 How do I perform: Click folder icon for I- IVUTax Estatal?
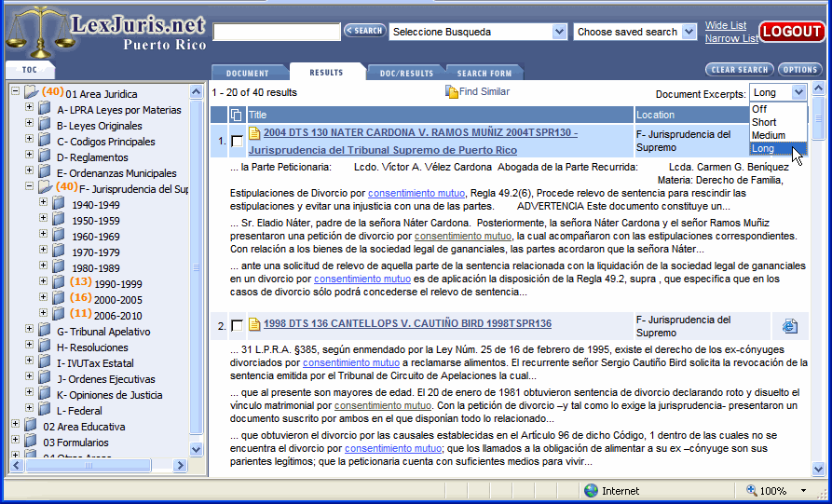[x=45, y=362]
